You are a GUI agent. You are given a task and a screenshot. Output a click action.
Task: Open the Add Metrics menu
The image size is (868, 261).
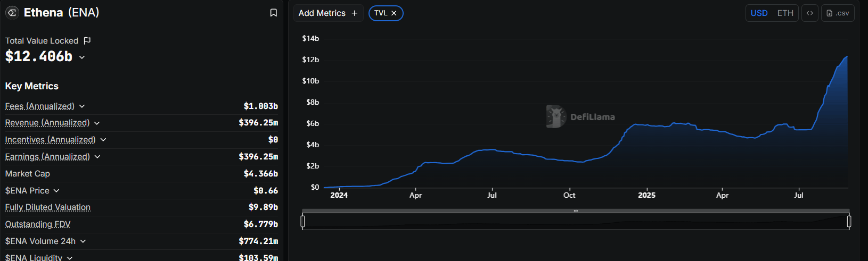click(328, 13)
